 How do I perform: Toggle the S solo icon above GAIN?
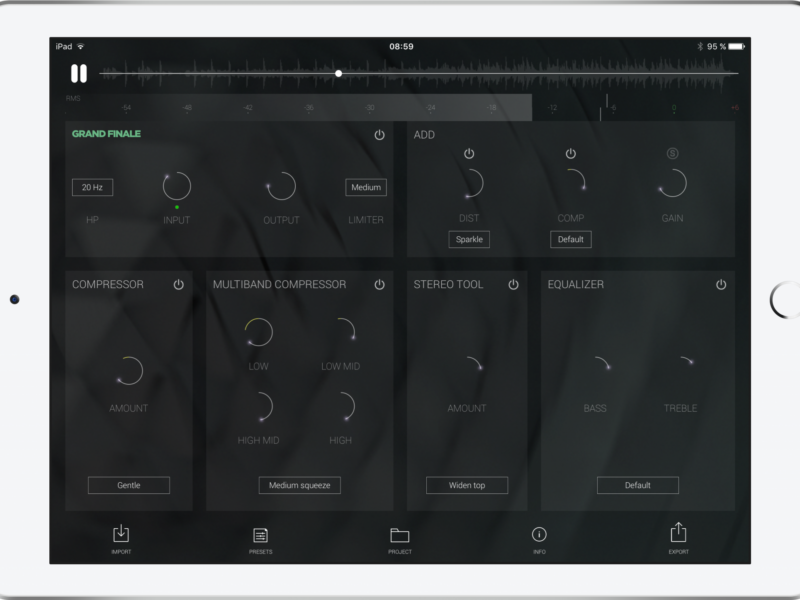click(672, 153)
